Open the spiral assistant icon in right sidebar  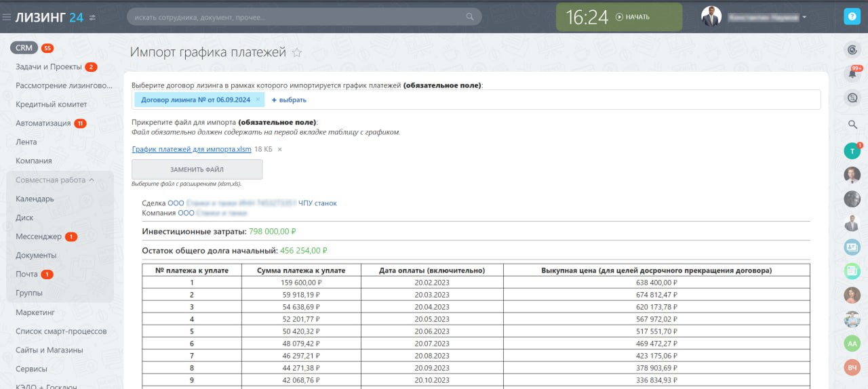pos(852,49)
